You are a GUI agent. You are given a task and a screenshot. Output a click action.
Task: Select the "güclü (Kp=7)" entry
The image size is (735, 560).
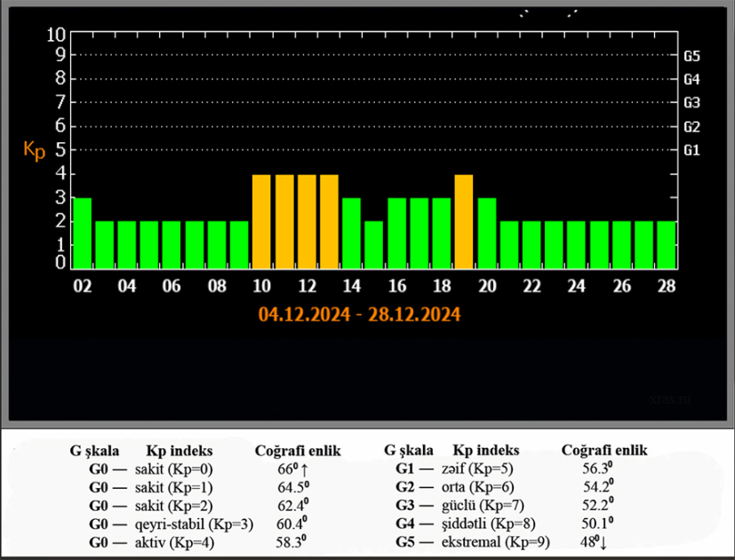coord(483,505)
